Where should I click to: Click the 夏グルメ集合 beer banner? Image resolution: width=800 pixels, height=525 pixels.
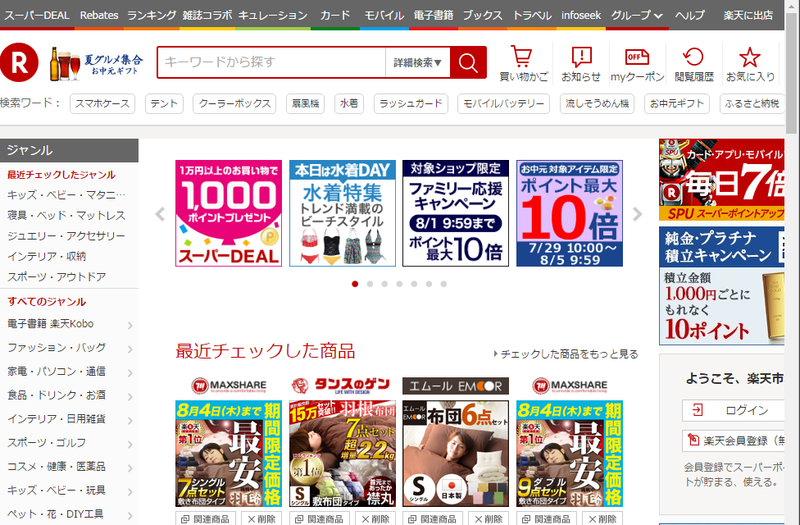96,63
